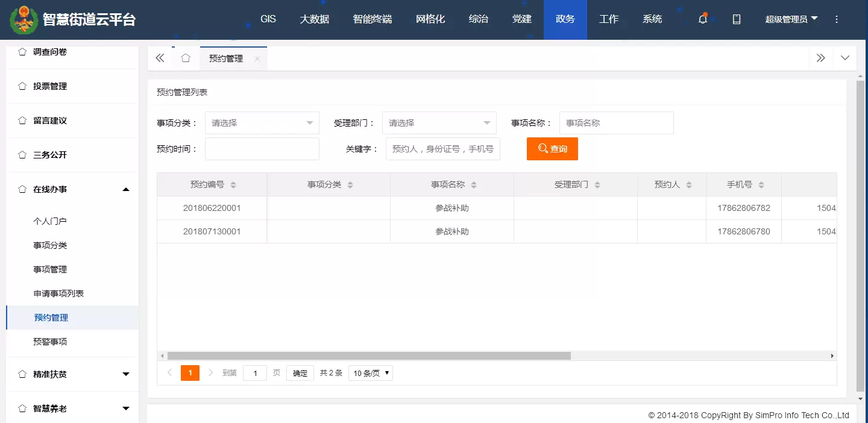868x423 pixels.
Task: Focus the page number jump field
Action: pyautogui.click(x=255, y=373)
